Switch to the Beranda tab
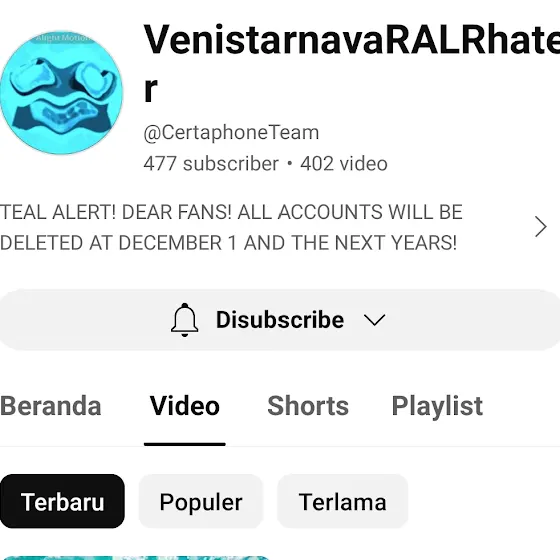 click(x=51, y=406)
